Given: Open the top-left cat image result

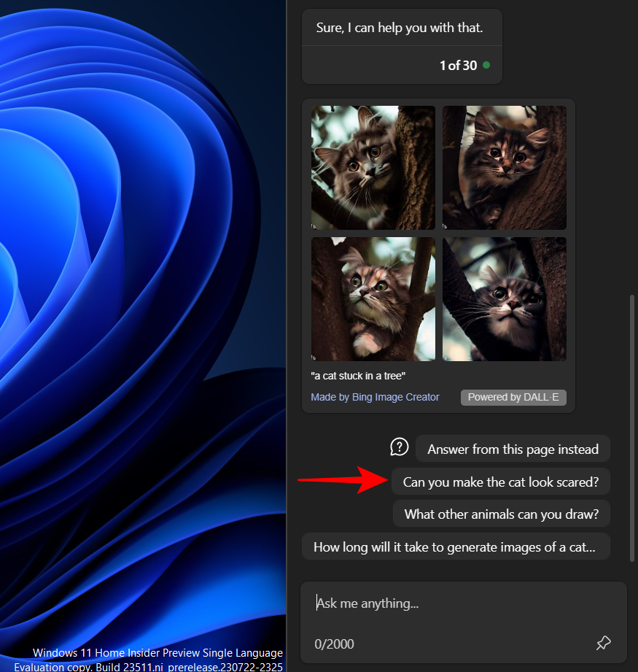Looking at the screenshot, I should tap(373, 167).
